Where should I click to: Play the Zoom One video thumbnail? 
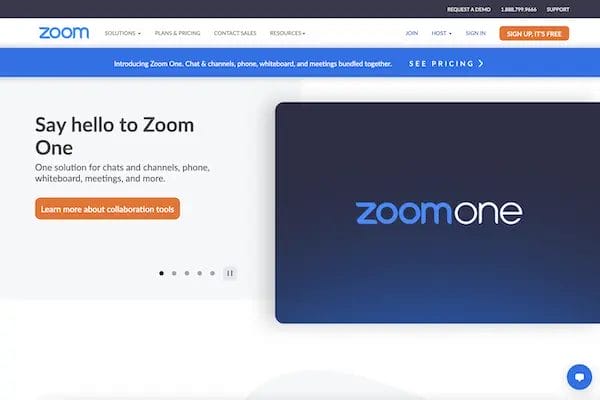(x=437, y=213)
